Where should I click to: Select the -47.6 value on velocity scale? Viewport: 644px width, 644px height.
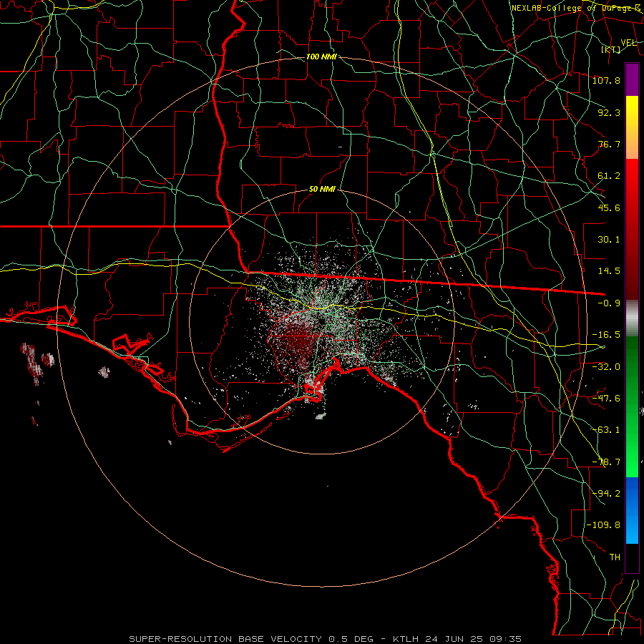(606, 399)
